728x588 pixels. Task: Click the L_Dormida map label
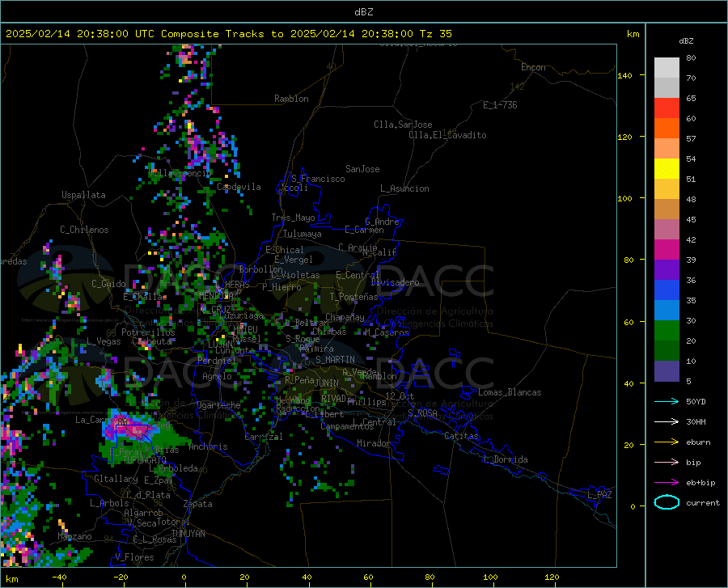(x=505, y=459)
